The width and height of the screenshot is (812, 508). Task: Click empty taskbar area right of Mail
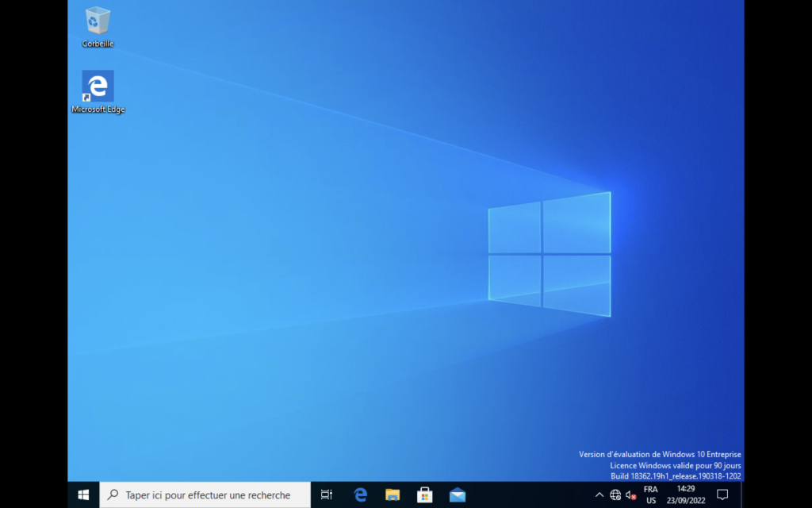pos(531,495)
